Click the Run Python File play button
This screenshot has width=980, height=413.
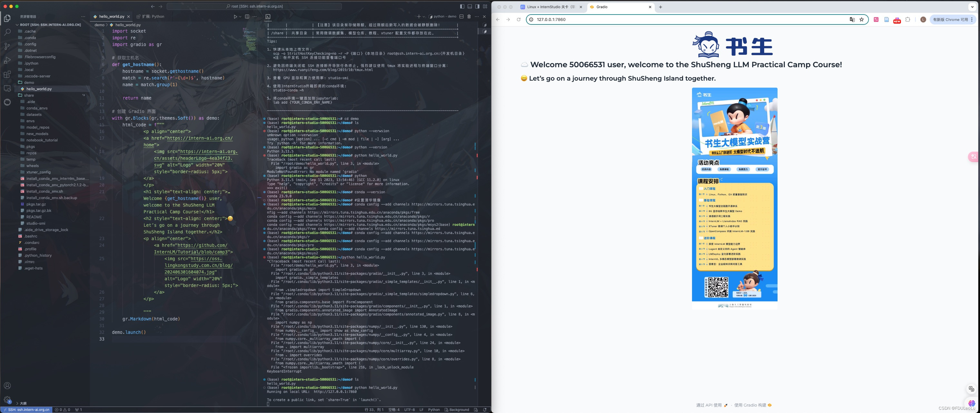coord(235,17)
